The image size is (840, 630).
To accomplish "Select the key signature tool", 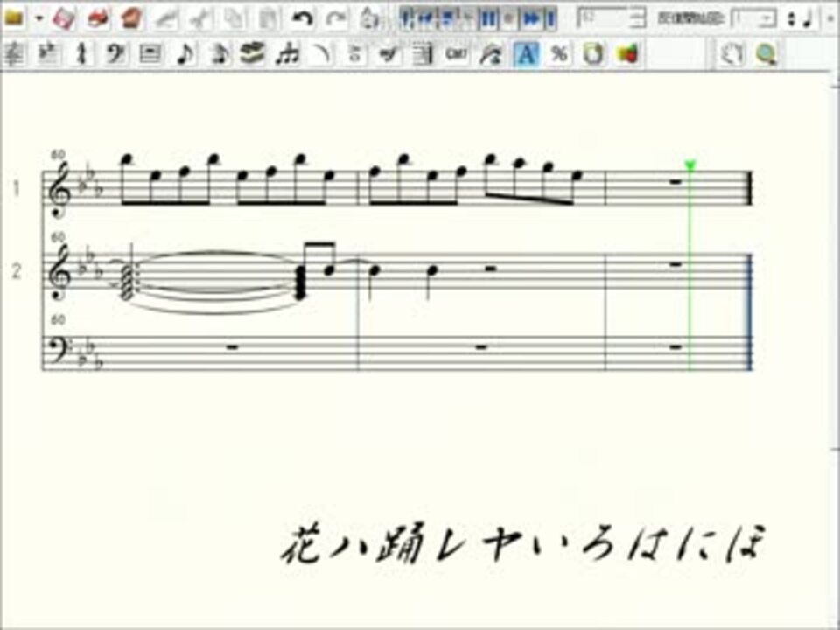I will click(47, 54).
